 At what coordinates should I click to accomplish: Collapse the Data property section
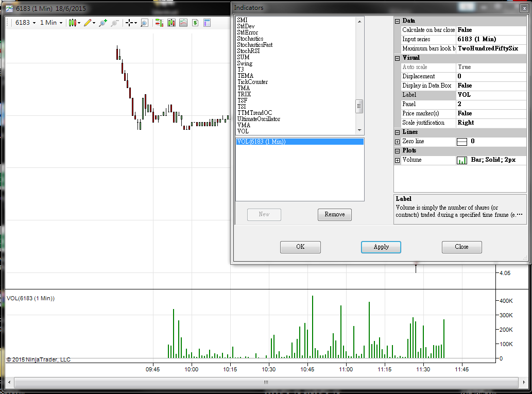point(397,21)
